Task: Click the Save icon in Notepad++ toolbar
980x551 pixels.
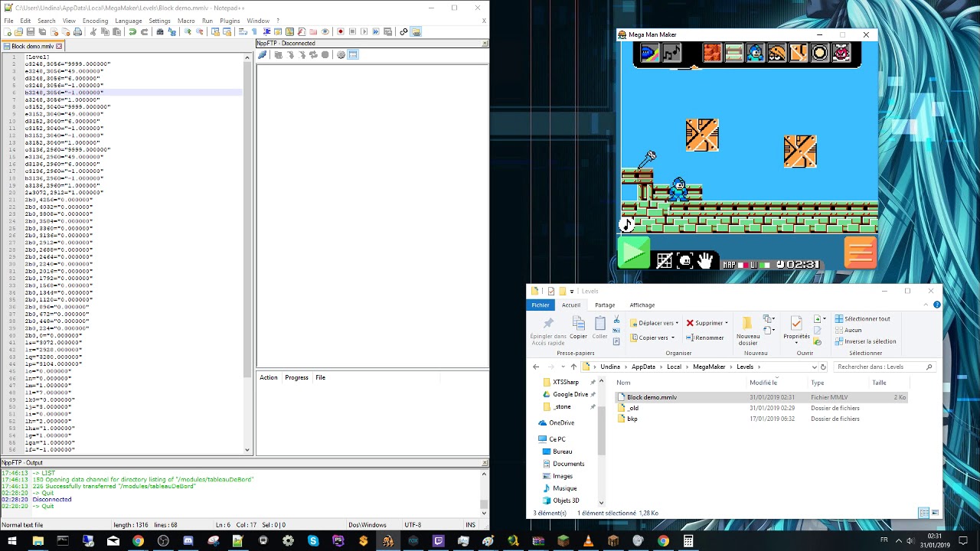Action: click(x=31, y=31)
